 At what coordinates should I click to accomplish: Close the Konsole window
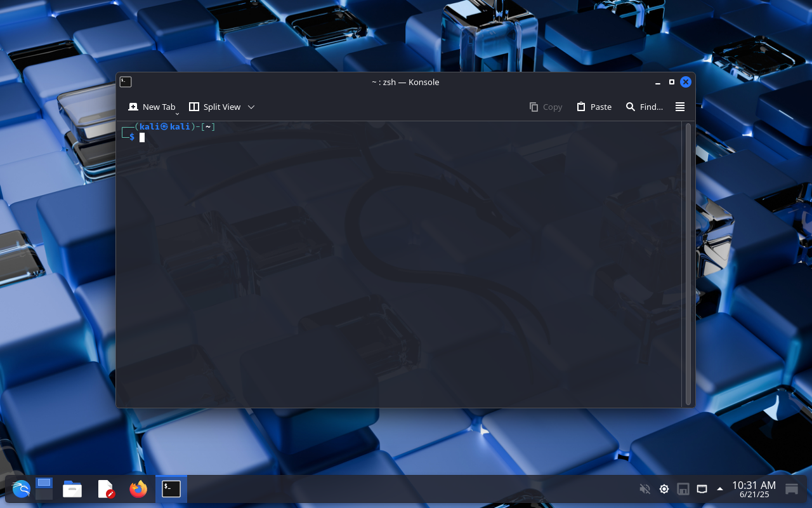686,82
